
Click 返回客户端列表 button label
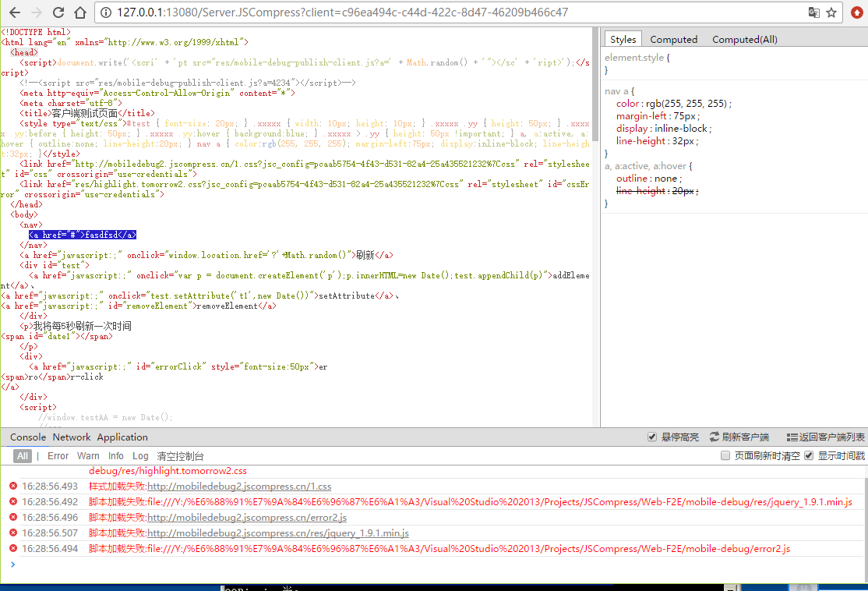pos(831,437)
